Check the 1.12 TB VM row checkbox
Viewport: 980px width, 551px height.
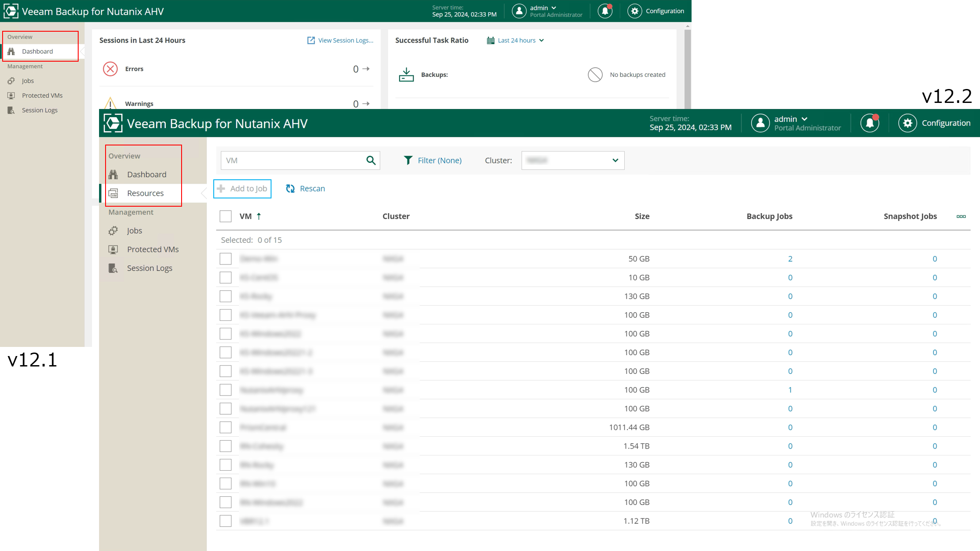click(225, 521)
